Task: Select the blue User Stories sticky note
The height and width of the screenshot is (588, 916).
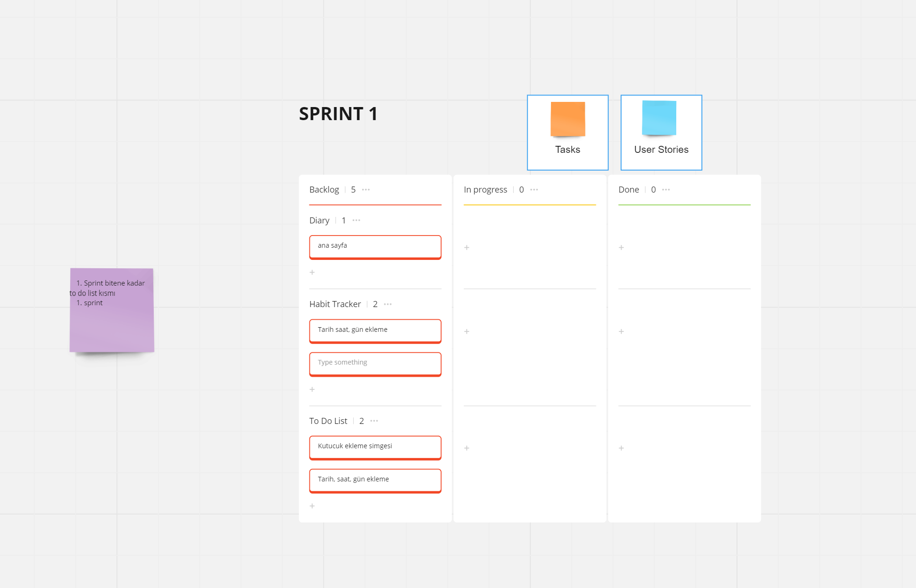Action: tap(659, 118)
